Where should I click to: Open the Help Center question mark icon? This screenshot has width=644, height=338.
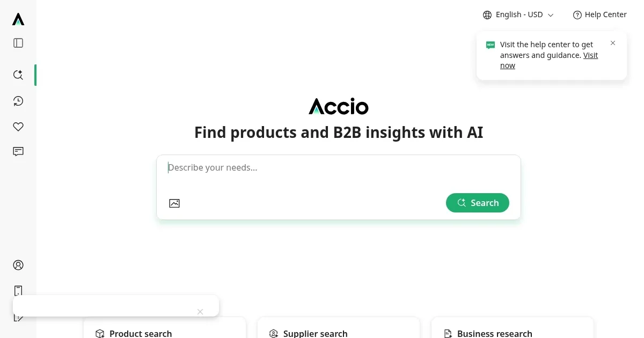(x=577, y=14)
